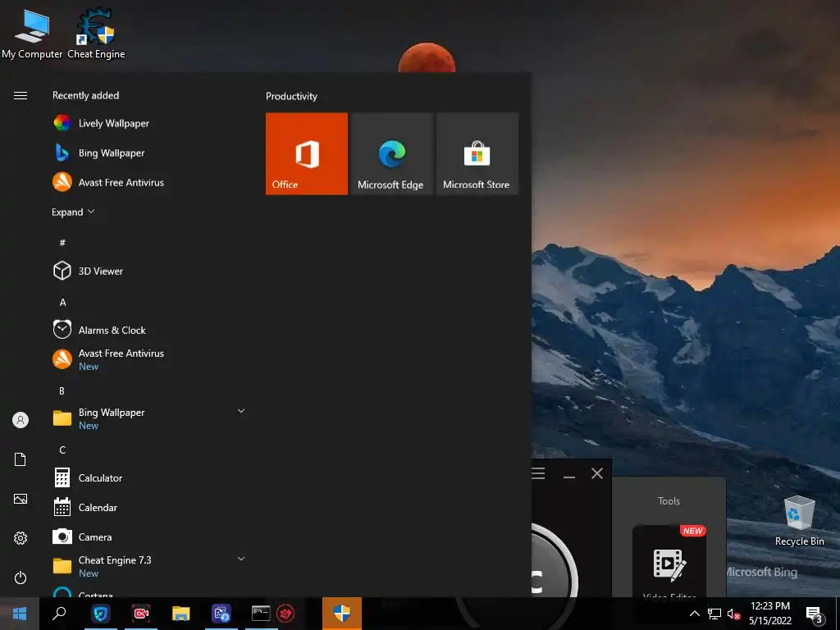Image resolution: width=840 pixels, height=630 pixels.
Task: Click the Windows Start button
Action: click(20, 614)
